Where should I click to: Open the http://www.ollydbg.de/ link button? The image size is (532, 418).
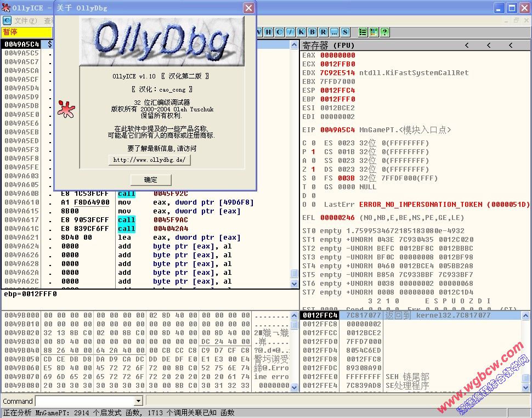tap(150, 160)
